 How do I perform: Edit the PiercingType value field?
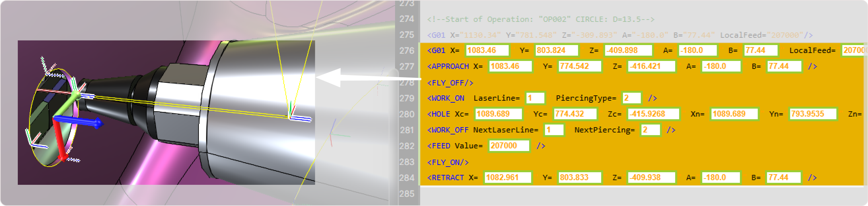(631, 98)
